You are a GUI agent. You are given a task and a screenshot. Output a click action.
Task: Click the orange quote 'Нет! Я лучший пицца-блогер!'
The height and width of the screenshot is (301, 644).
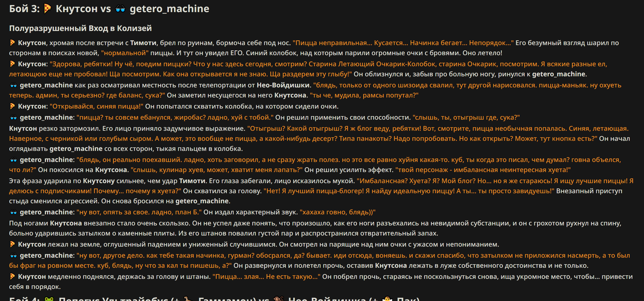[x=409, y=191]
